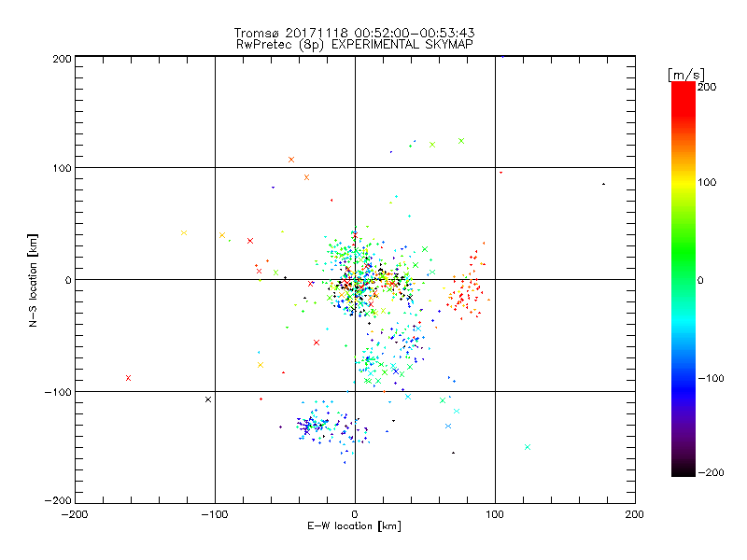Click the N-S axis tick label "100"
This screenshot has width=747, height=560.
coord(62,168)
